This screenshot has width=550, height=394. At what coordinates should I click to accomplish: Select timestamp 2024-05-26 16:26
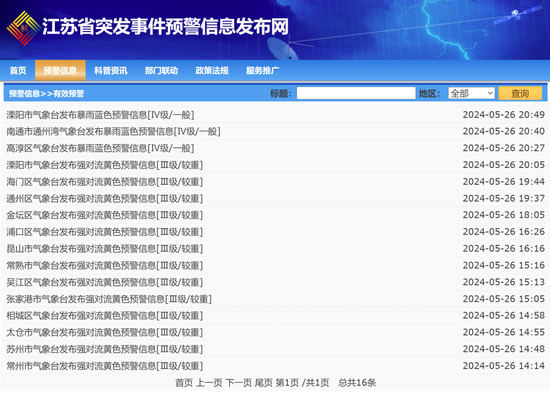(x=504, y=232)
